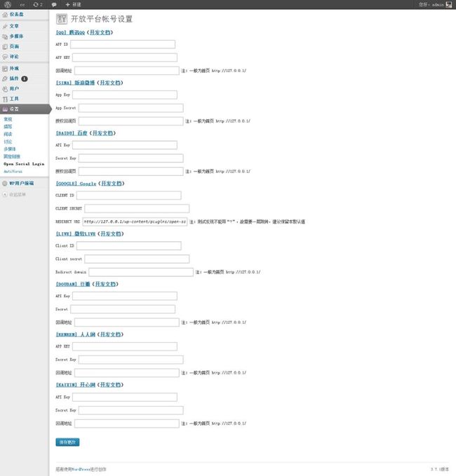Image resolution: width=456 pixels, height=476 pixels.
Task: Open the 文章 posts sidebar icon
Action: [5, 27]
